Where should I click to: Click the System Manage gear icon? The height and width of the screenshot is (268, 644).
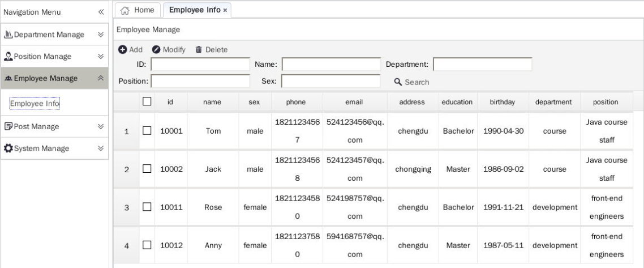pos(8,148)
